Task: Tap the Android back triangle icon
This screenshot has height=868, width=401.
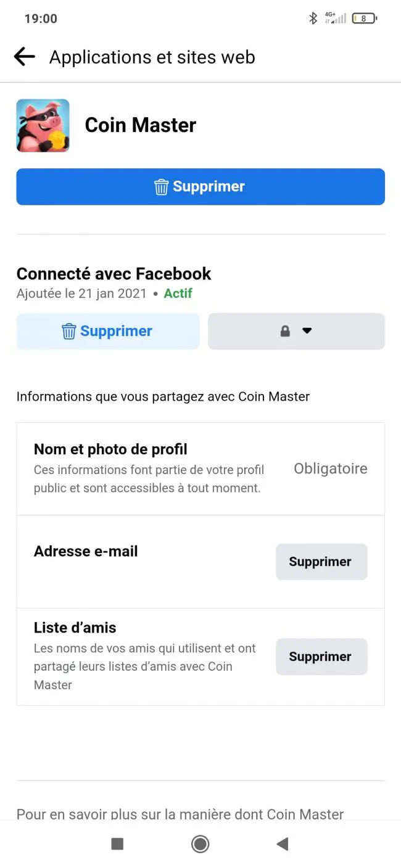Action: pos(283,844)
